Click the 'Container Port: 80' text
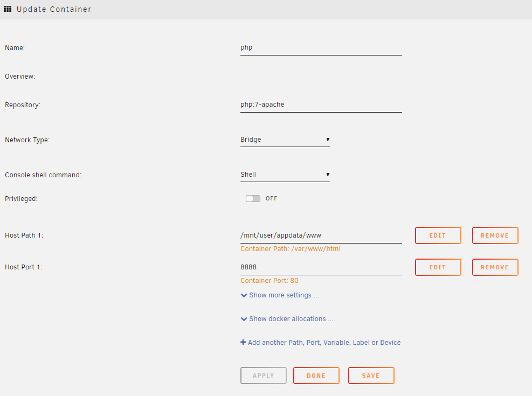 [270, 281]
